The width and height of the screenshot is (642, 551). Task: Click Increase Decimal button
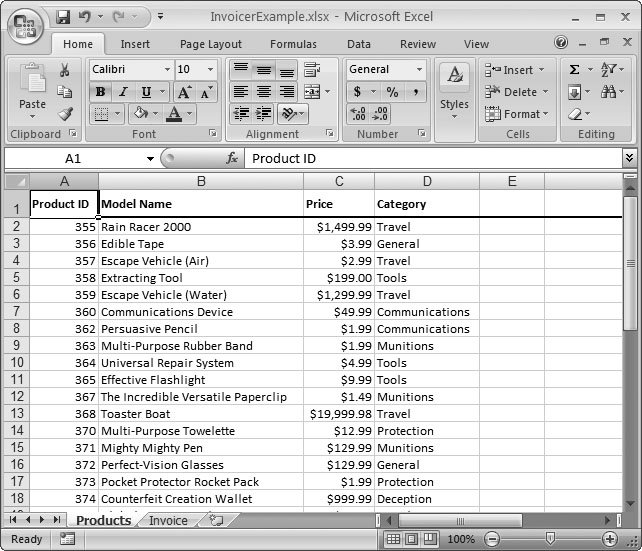[359, 113]
